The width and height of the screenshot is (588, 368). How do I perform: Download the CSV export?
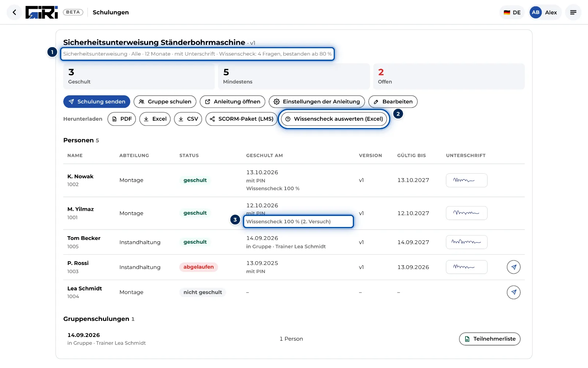pyautogui.click(x=188, y=119)
